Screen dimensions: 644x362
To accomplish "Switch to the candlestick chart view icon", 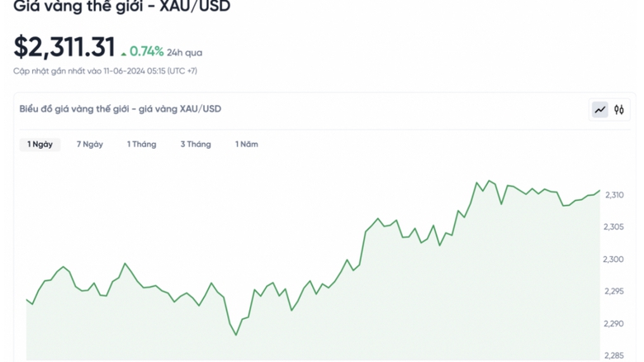I will [619, 110].
